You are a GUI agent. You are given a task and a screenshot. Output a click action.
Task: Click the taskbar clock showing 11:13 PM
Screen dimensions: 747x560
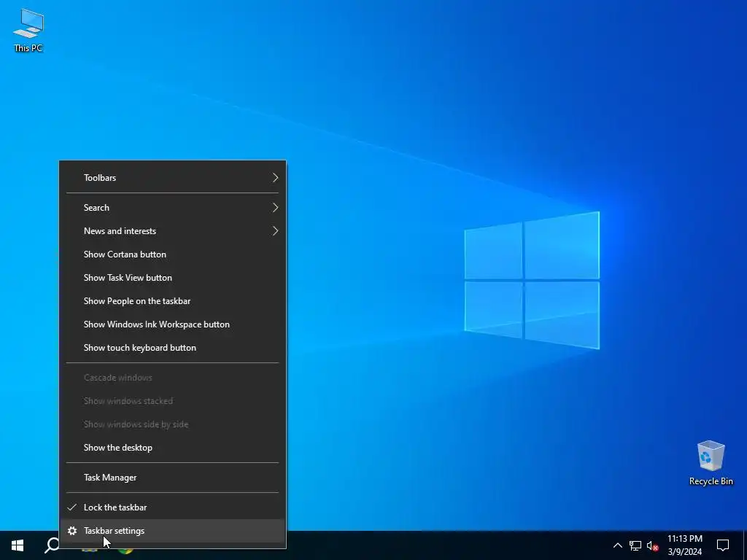coord(684,545)
